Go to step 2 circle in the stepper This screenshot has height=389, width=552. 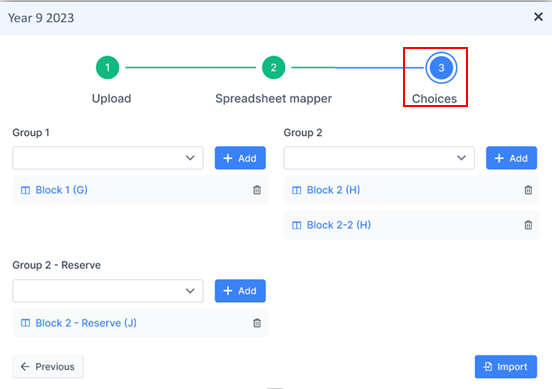(274, 67)
